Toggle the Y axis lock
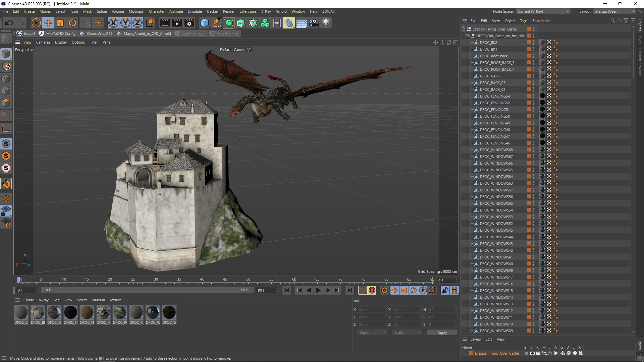Viewport: 644px width, 362px height. click(x=125, y=23)
